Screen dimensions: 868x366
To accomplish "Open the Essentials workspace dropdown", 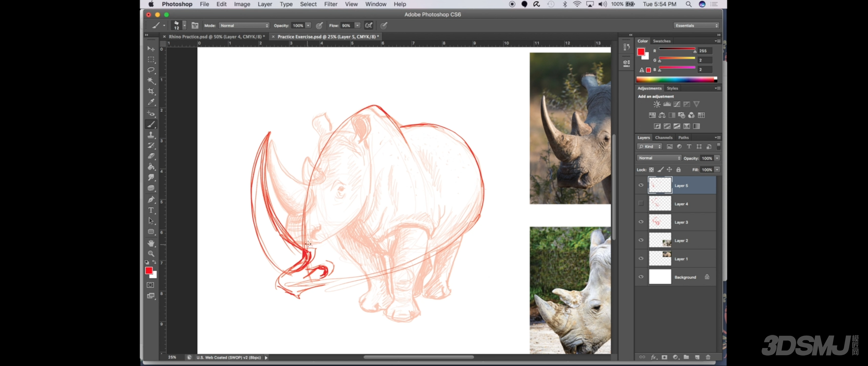I will pyautogui.click(x=696, y=25).
